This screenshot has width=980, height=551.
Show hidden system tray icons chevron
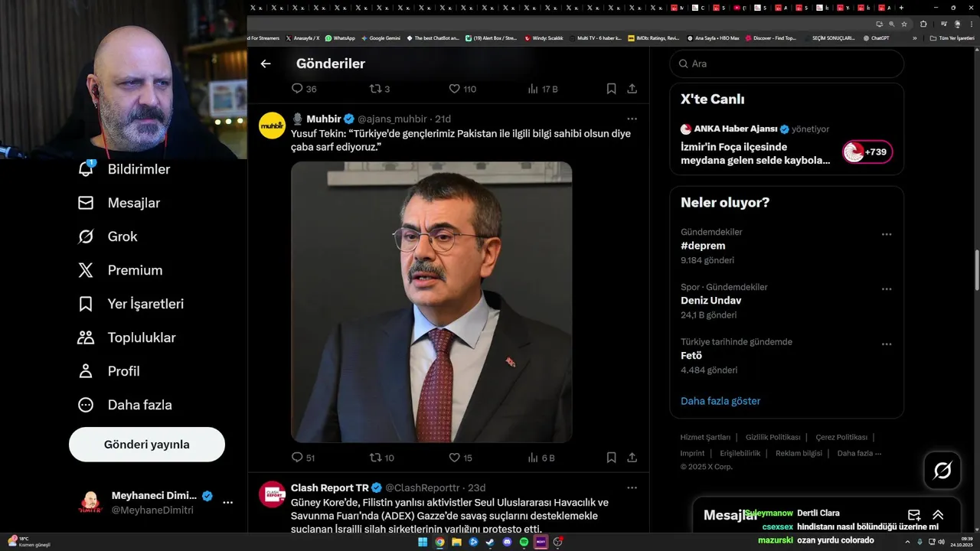click(x=908, y=542)
